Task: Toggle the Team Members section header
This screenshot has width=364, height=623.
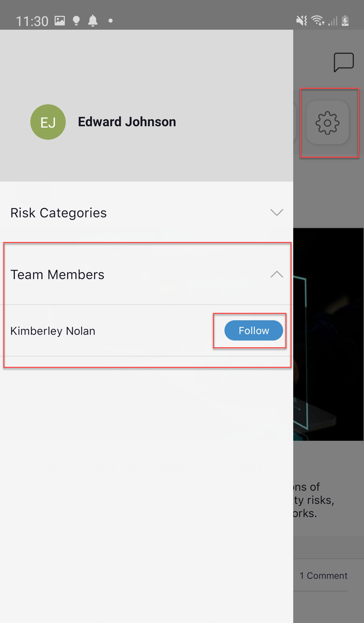Action: click(x=147, y=274)
